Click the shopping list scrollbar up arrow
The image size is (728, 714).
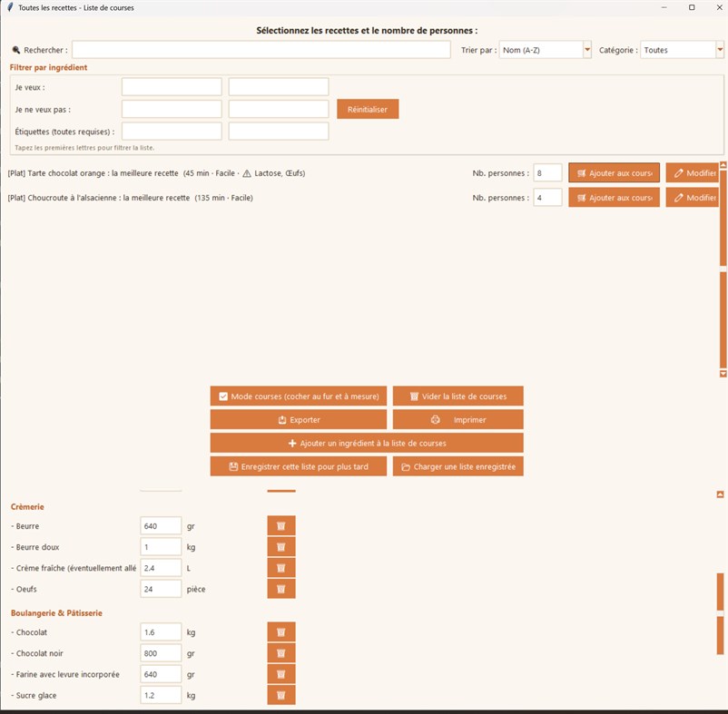pos(720,494)
